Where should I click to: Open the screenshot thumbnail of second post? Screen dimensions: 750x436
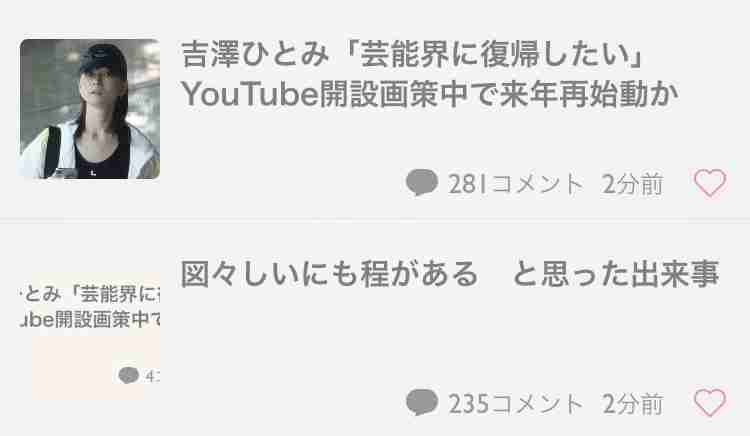click(90, 337)
